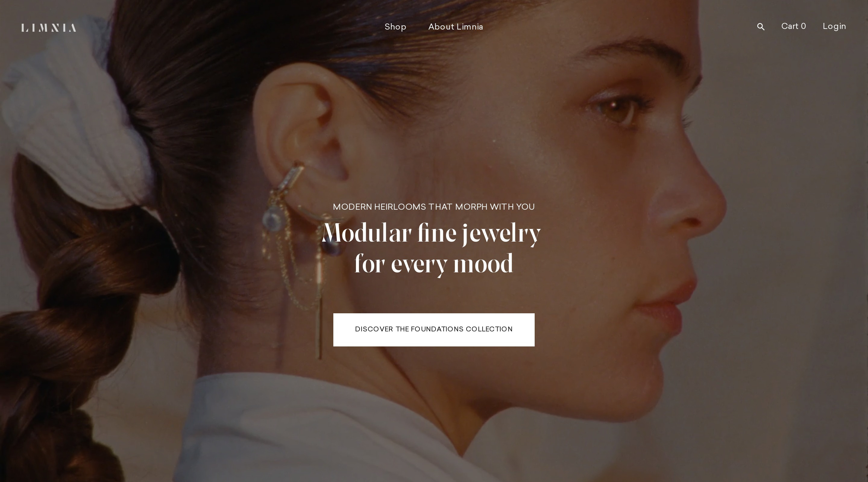The image size is (868, 482).
Task: Click the 'Modular fine jewelry' headline
Action: [x=431, y=233]
